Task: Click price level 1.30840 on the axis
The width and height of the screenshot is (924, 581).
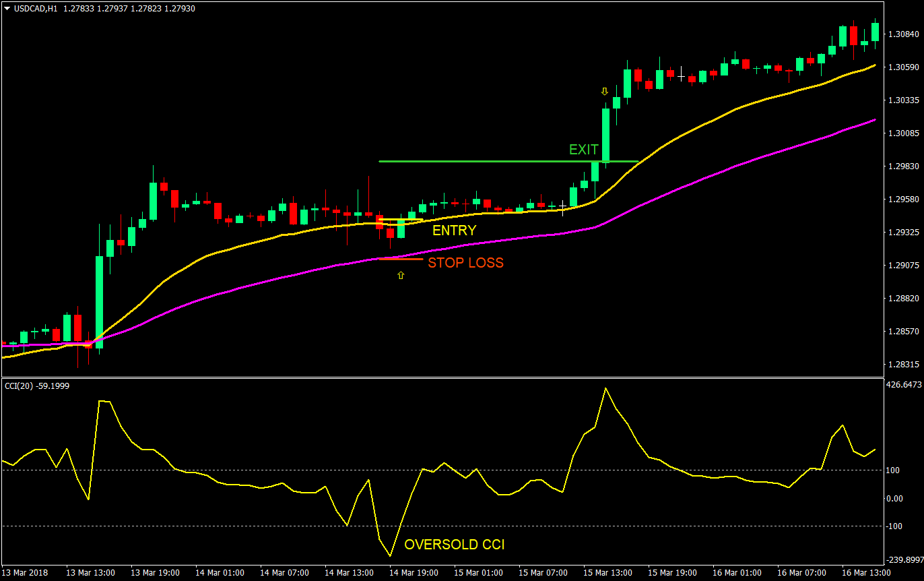Action: 904,34
